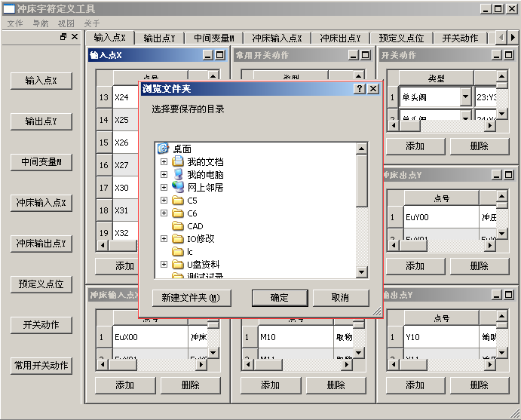Expand the C5 folder node
521x420 pixels.
pyautogui.click(x=164, y=201)
